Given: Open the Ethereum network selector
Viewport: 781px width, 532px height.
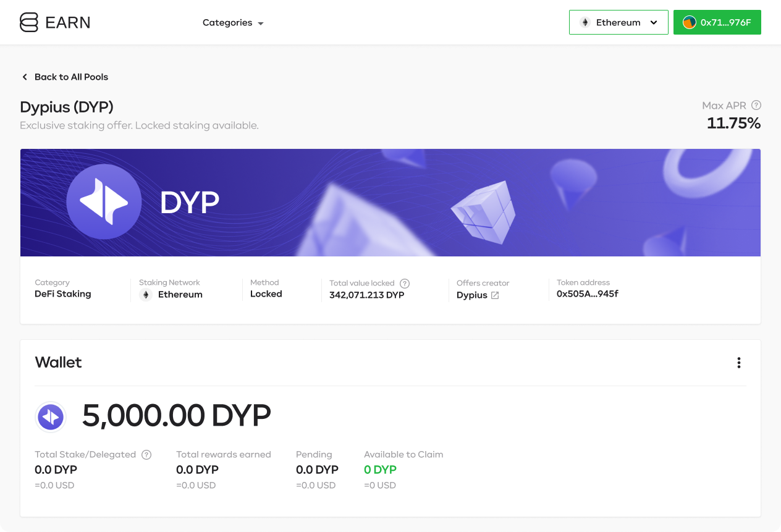Looking at the screenshot, I should (x=618, y=22).
